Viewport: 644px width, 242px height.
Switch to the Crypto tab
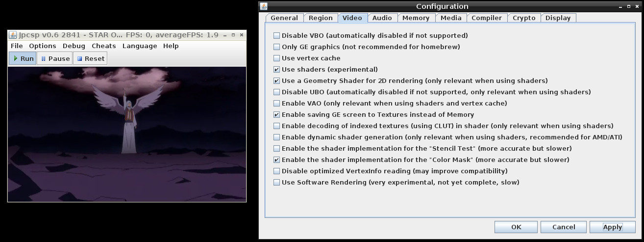[x=524, y=18]
